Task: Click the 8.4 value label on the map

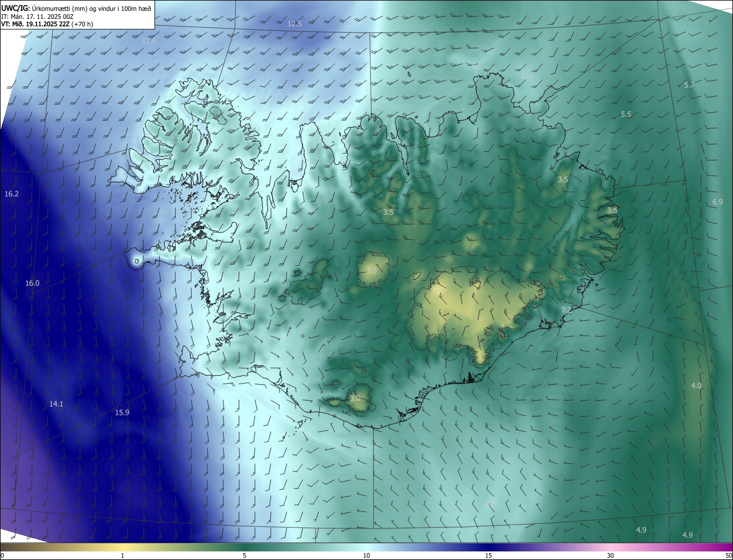Action: pos(526,76)
